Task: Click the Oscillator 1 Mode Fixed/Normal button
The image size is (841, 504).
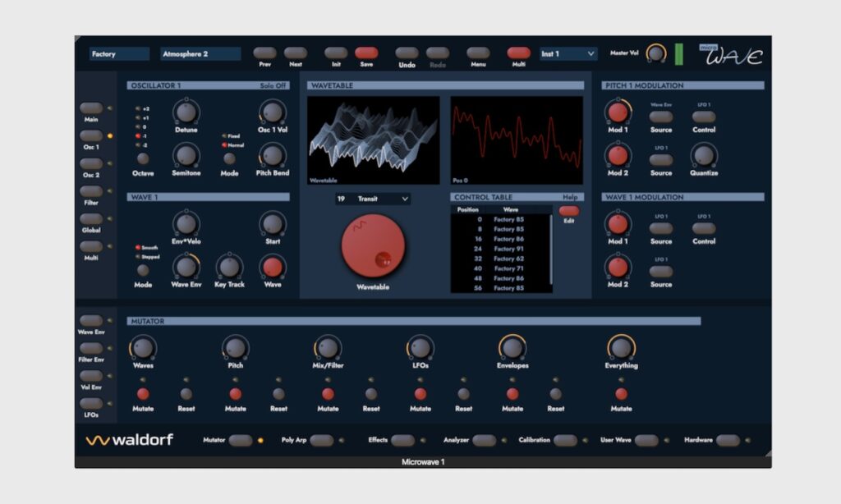Action: pos(230,158)
